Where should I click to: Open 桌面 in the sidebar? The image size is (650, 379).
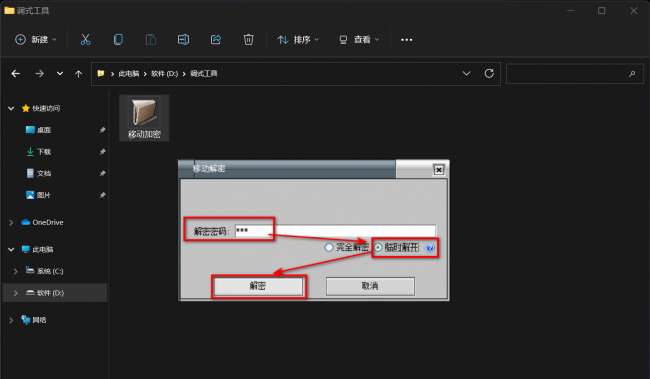coord(44,130)
